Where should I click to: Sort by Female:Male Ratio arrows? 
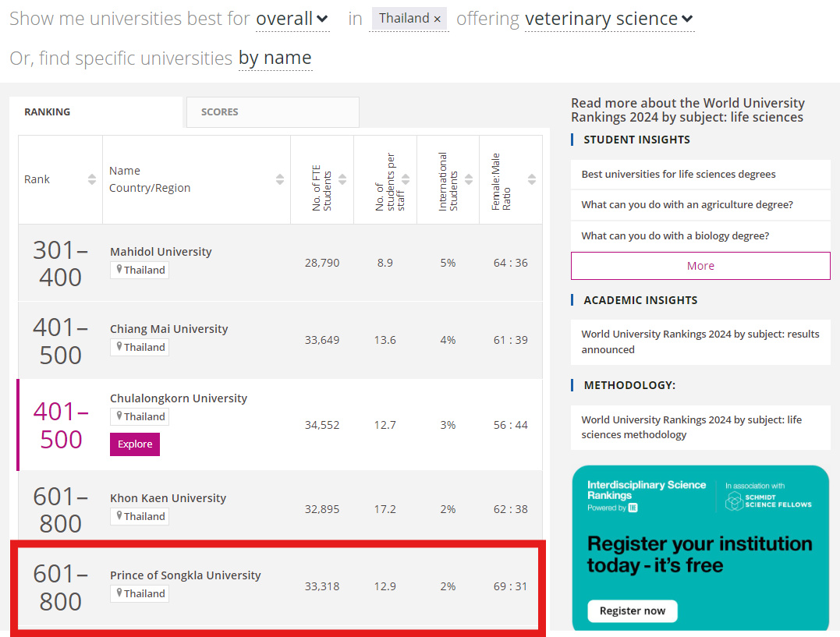[532, 179]
